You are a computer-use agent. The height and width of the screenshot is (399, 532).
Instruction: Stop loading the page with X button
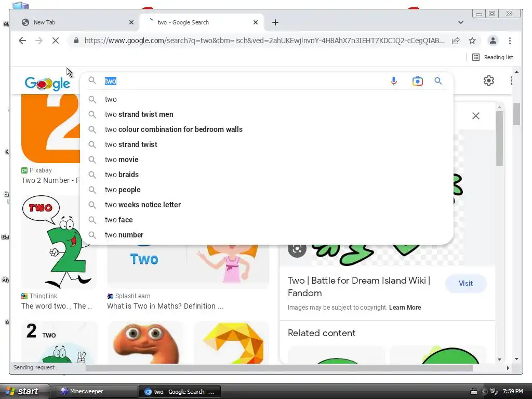click(x=55, y=41)
